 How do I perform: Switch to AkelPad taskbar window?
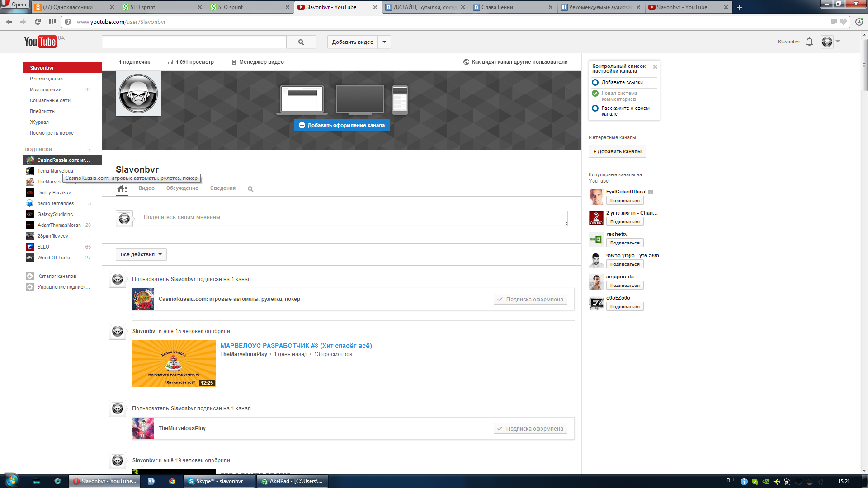point(292,481)
